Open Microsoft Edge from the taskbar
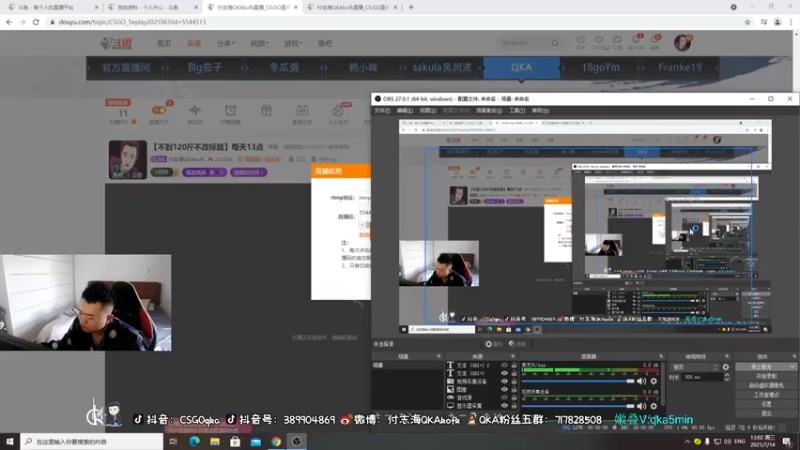 tap(194, 441)
